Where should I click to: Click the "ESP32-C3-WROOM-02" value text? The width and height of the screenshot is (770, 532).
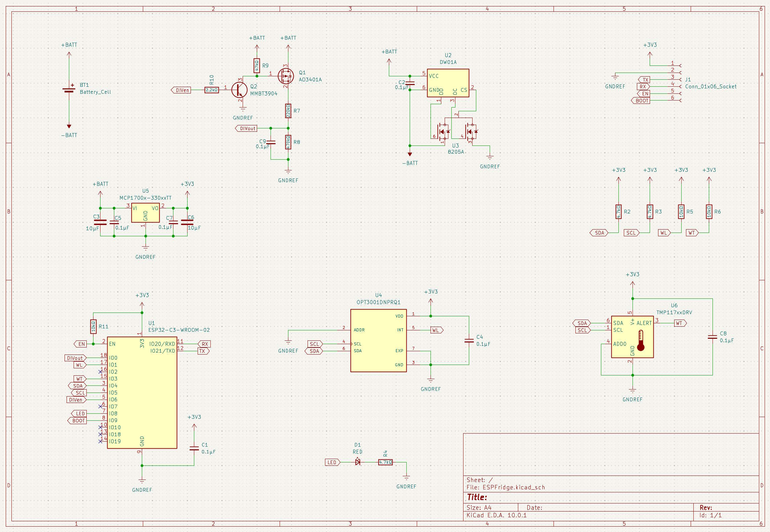click(x=179, y=330)
